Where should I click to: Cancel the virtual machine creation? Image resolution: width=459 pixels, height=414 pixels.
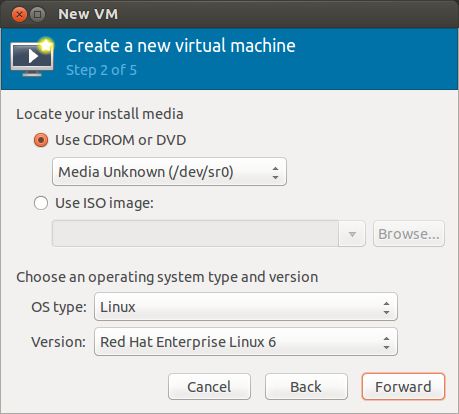209,387
